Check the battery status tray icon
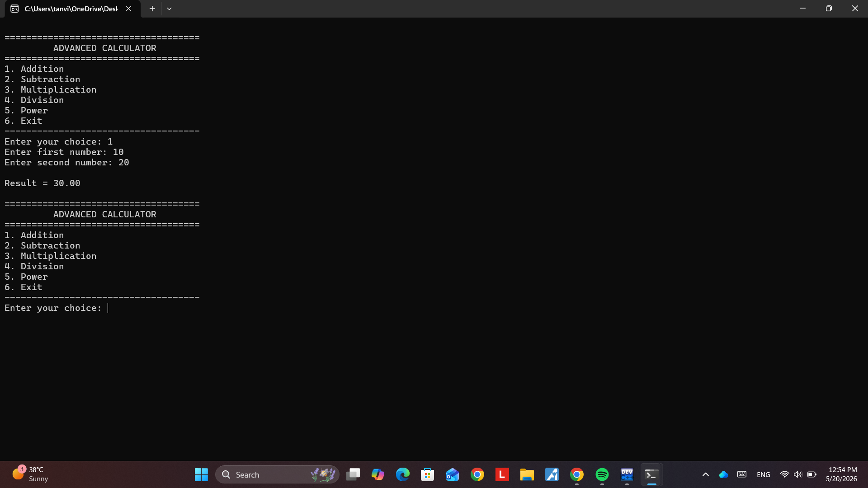The image size is (868, 488). (812, 474)
